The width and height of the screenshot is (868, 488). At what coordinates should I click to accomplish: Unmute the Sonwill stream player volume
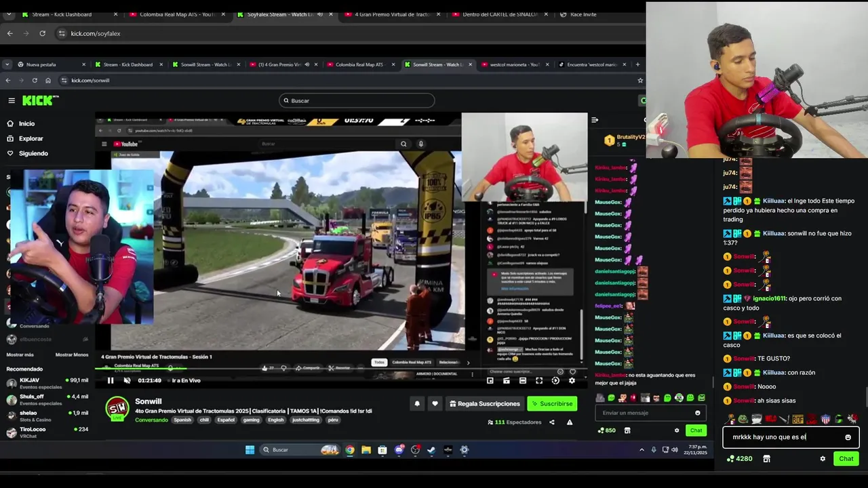[127, 380]
